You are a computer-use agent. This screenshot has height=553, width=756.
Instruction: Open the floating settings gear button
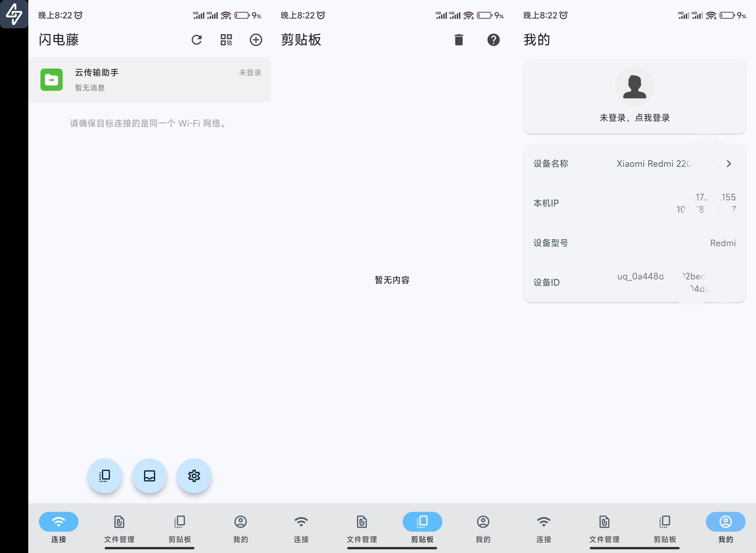(194, 476)
